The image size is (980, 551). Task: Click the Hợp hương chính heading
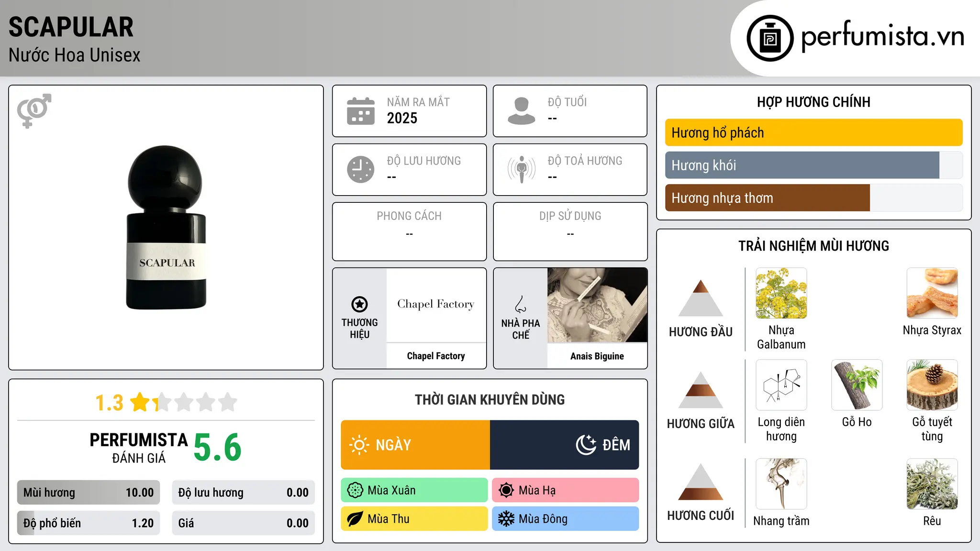click(813, 102)
